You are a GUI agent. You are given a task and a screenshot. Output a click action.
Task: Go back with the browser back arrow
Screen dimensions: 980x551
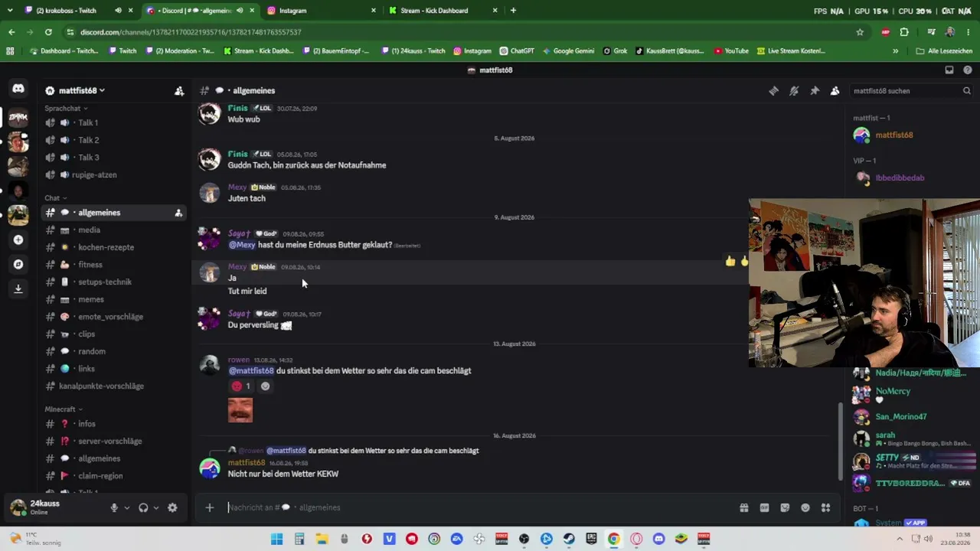(11, 32)
